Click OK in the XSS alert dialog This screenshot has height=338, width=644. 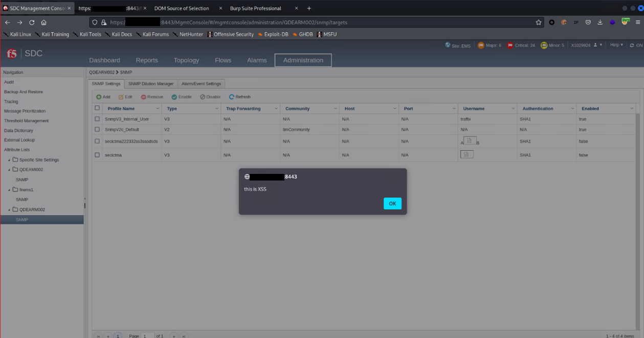tap(392, 204)
